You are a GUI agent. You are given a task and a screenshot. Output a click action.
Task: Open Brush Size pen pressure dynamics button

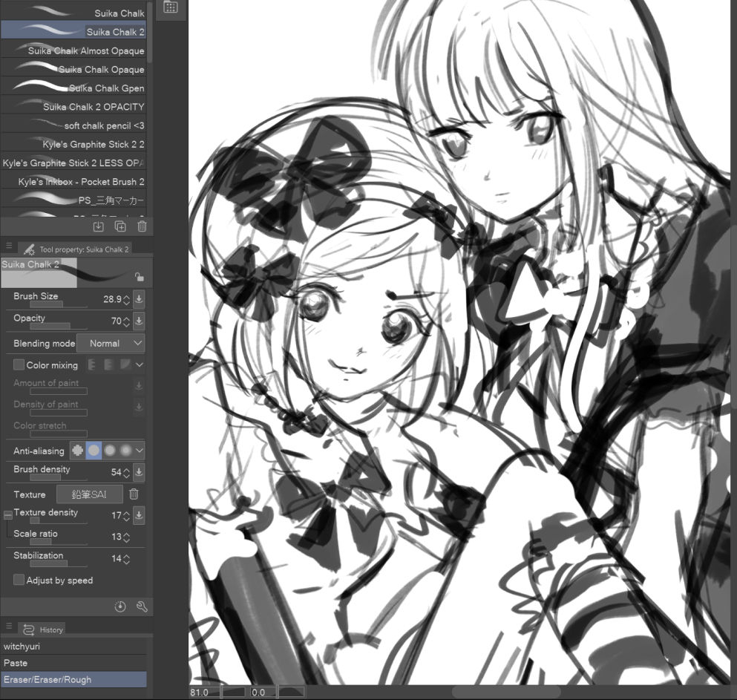point(139,299)
